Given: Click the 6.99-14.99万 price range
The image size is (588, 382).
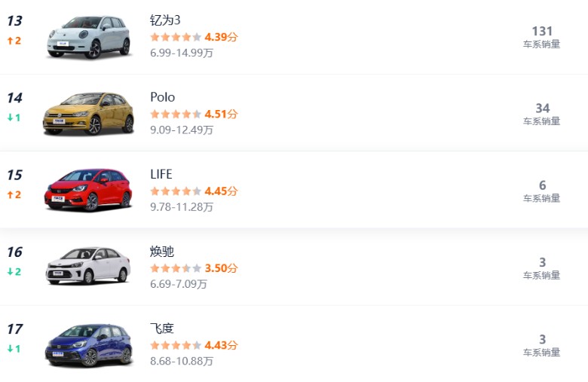Looking at the screenshot, I should (x=182, y=53).
